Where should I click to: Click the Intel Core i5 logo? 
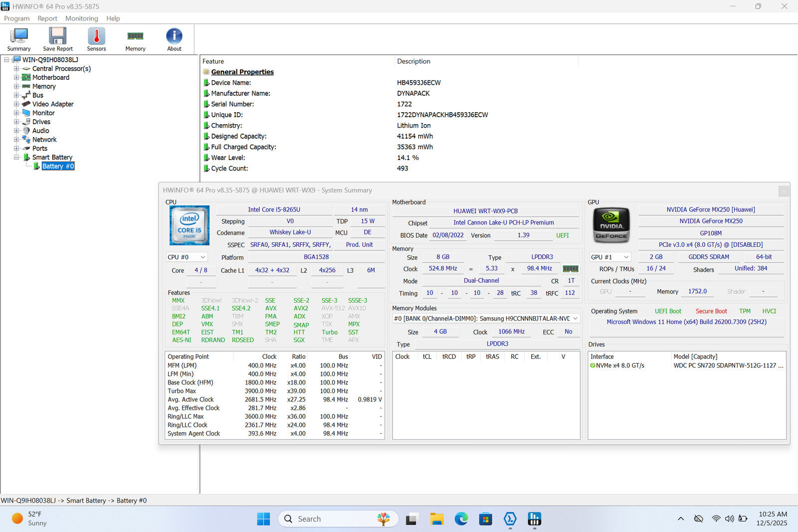[190, 225]
